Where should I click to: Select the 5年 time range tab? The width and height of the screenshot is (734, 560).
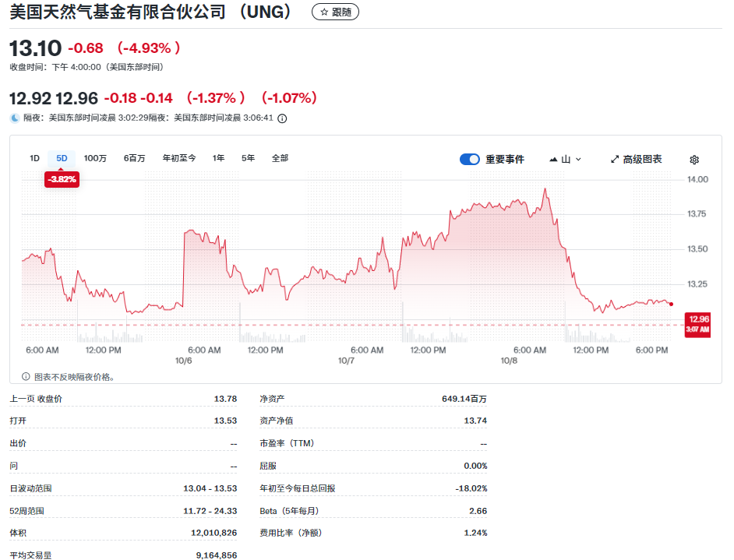[248, 158]
